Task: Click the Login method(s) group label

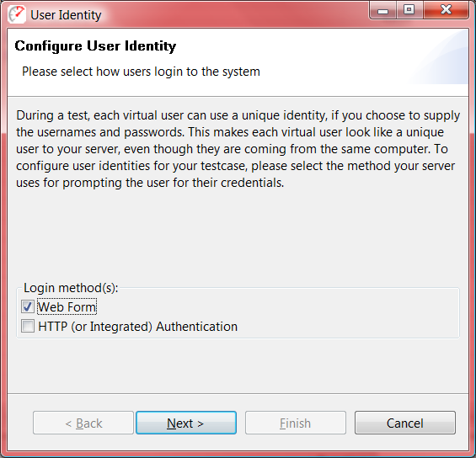Action: coord(71,288)
